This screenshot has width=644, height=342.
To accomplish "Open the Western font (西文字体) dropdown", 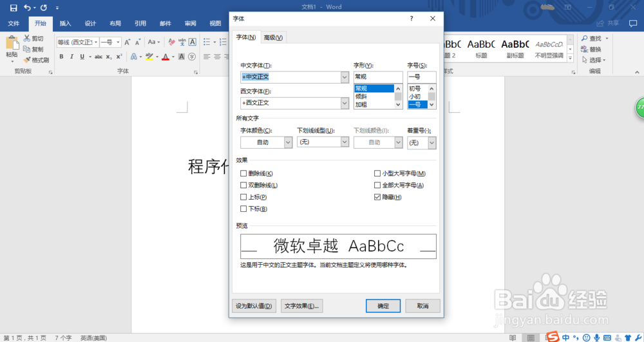I will (345, 103).
